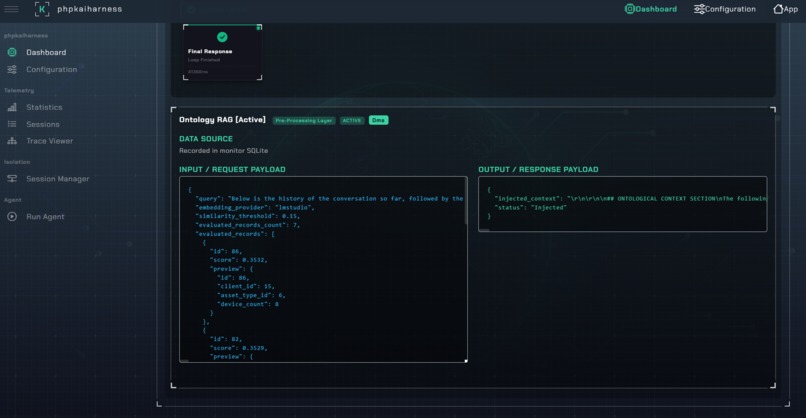Open Configuration in the top bar

click(x=725, y=9)
